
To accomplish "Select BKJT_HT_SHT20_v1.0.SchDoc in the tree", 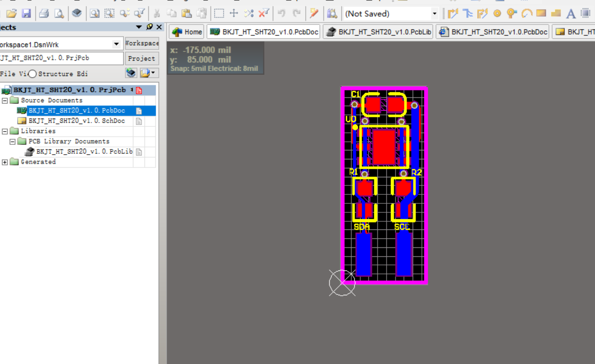I will coord(77,121).
